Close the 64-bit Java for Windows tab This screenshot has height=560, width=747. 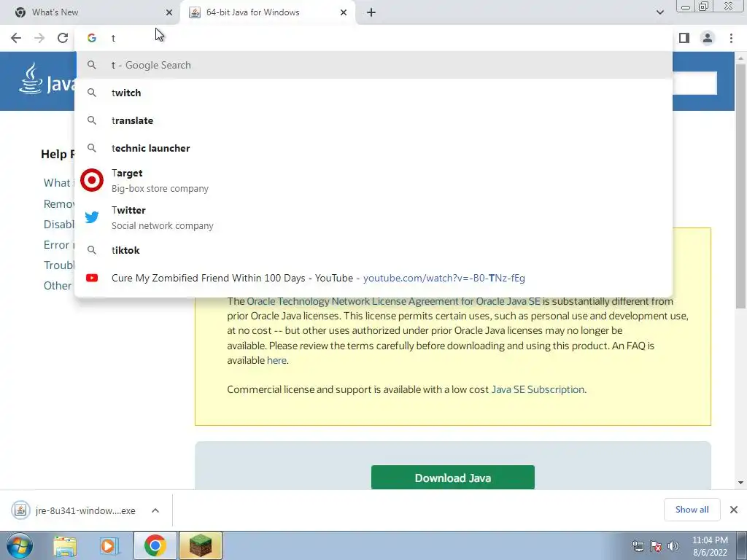(343, 12)
